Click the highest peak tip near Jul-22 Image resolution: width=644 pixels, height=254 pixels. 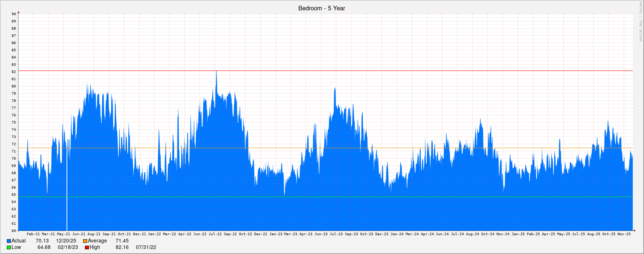click(x=216, y=72)
